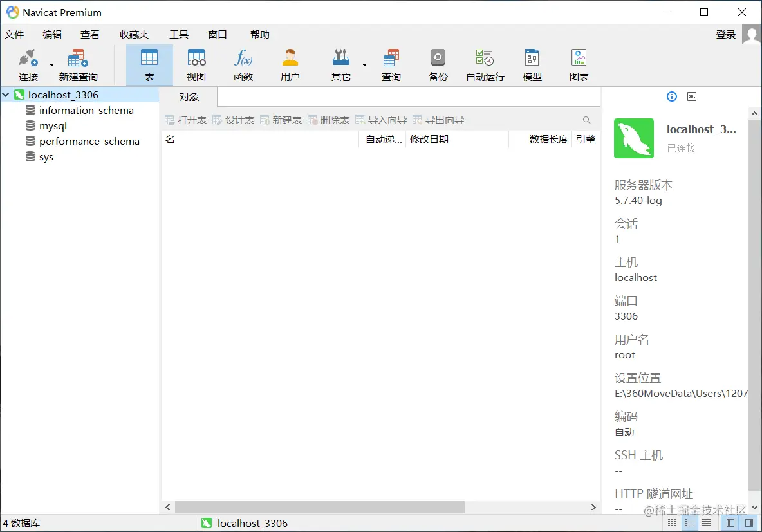Select the information_schema database
The width and height of the screenshot is (762, 532).
pos(86,110)
